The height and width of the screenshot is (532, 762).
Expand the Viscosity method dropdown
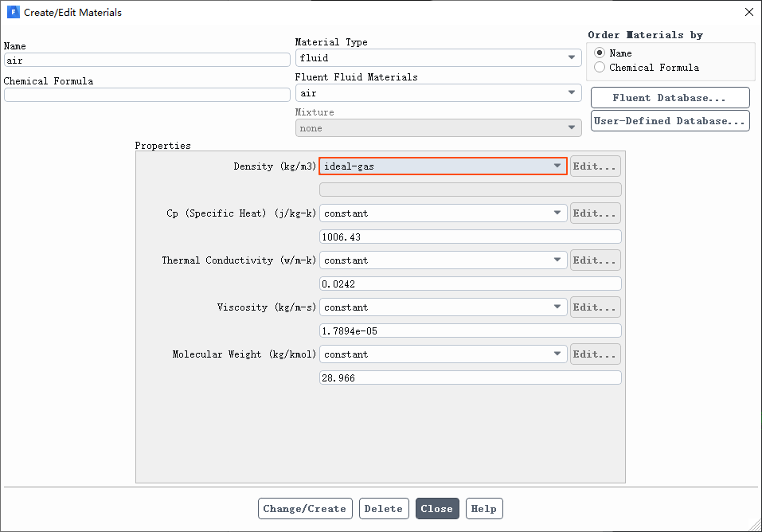point(443,307)
